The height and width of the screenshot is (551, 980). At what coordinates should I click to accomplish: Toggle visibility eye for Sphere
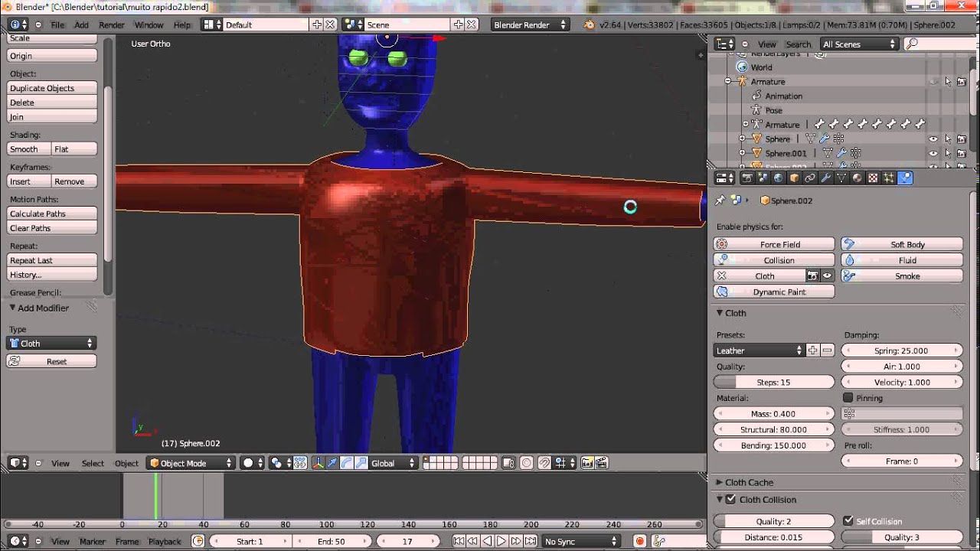[x=933, y=139]
